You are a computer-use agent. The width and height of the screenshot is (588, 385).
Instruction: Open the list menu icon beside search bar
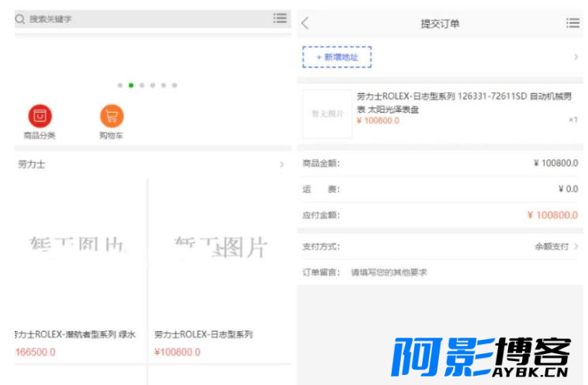pyautogui.click(x=280, y=18)
